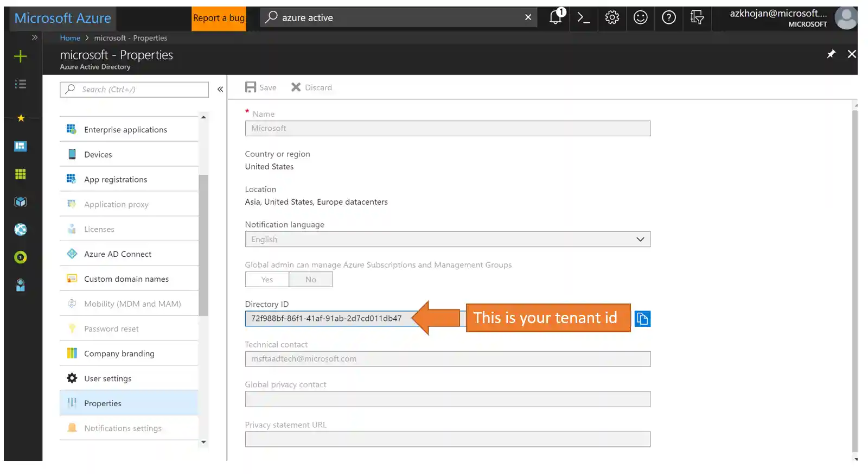Select Yes for global admin management
This screenshot has height=474, width=868.
coord(267,280)
